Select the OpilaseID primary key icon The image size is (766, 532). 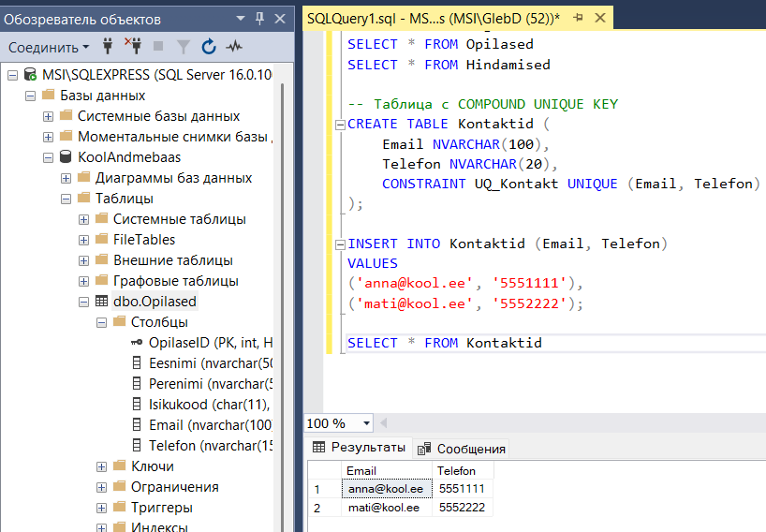[x=137, y=343]
